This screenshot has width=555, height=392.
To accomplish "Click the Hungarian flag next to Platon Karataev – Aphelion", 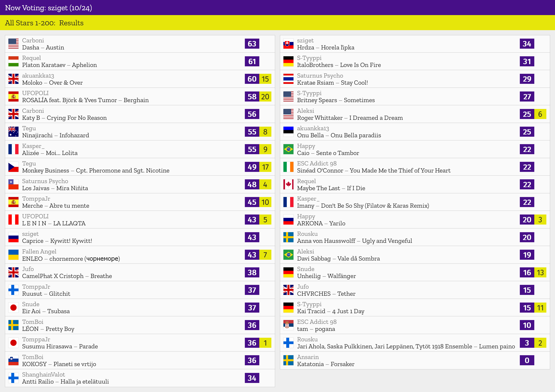I will 13,61.
